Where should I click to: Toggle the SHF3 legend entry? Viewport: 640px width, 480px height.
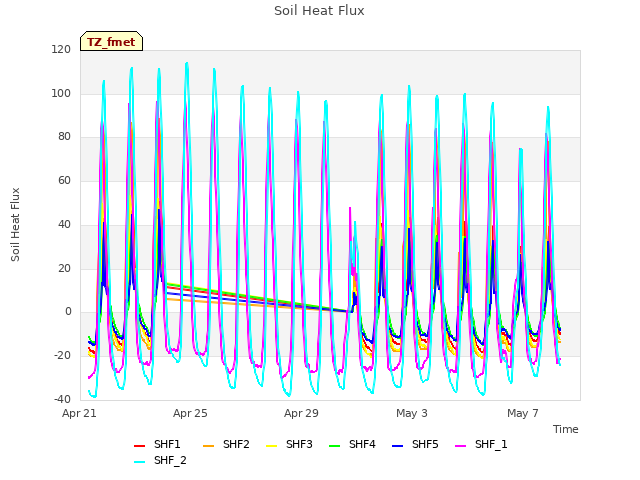pos(289,444)
